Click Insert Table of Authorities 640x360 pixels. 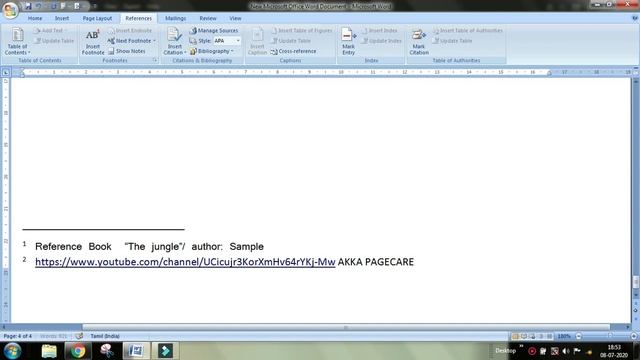click(468, 31)
